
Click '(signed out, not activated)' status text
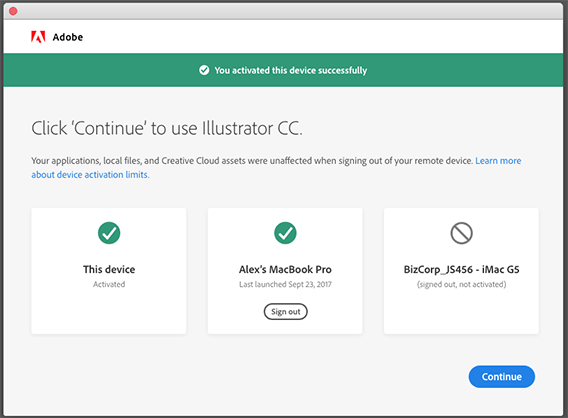click(x=462, y=284)
